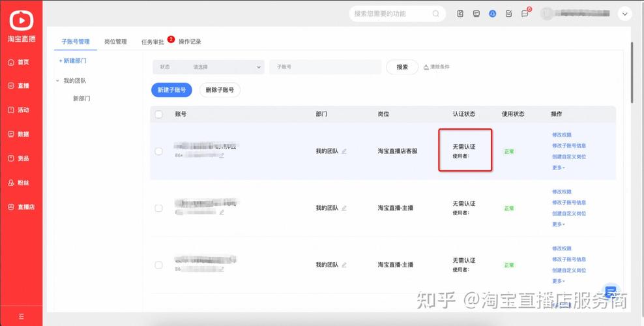The width and height of the screenshot is (644, 326).
Task: Click 修改子账号信息 in third row
Action: pyautogui.click(x=569, y=259)
